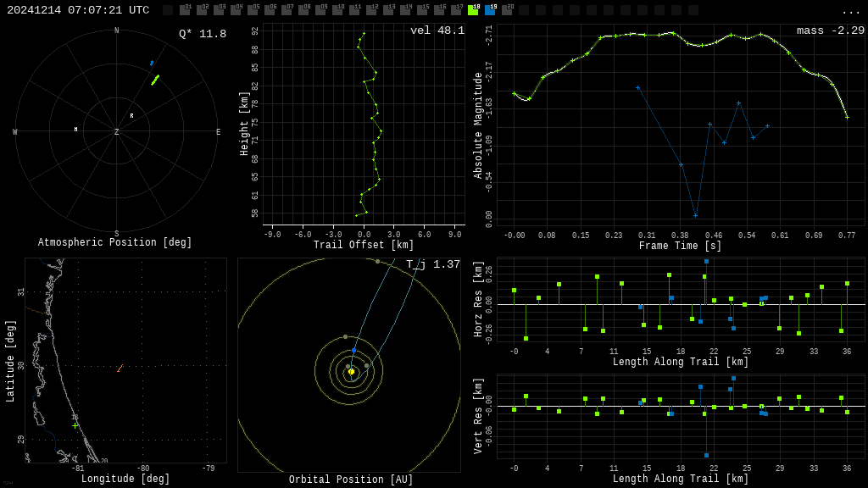This screenshot has height=488, width=868.
Task: Select the station 10 box
Action: (x=337, y=10)
